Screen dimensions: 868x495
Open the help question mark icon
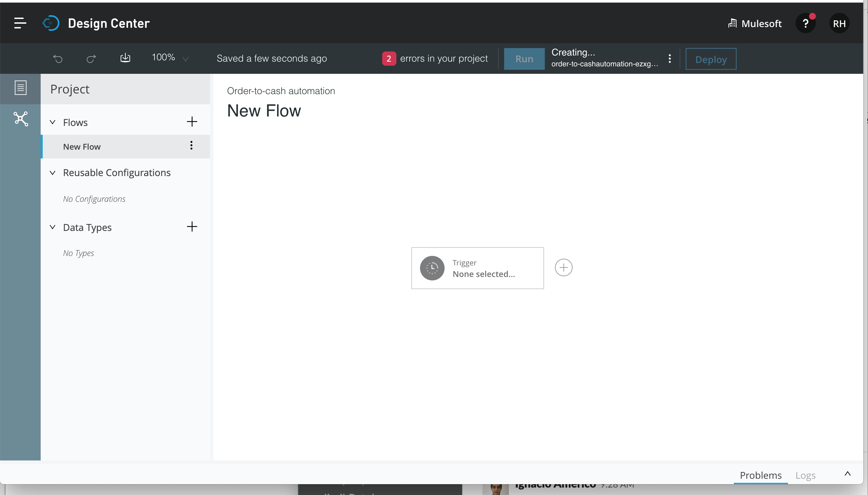coord(805,23)
